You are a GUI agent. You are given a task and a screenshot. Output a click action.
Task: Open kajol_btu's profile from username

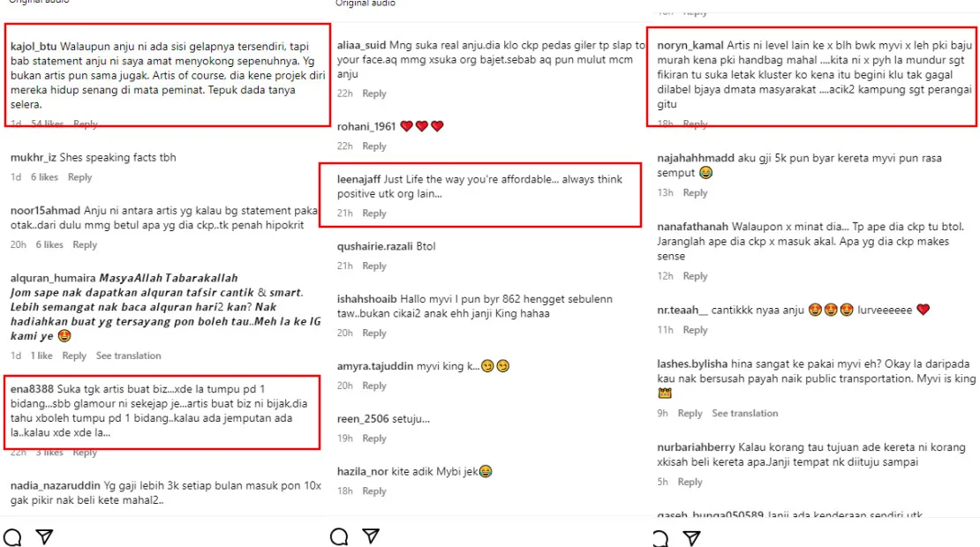point(34,45)
